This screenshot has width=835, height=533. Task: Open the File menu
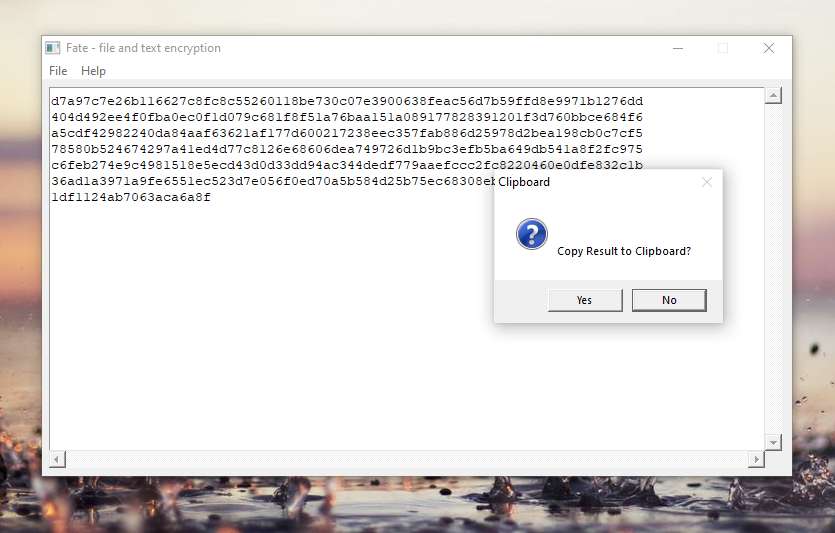(x=58, y=71)
